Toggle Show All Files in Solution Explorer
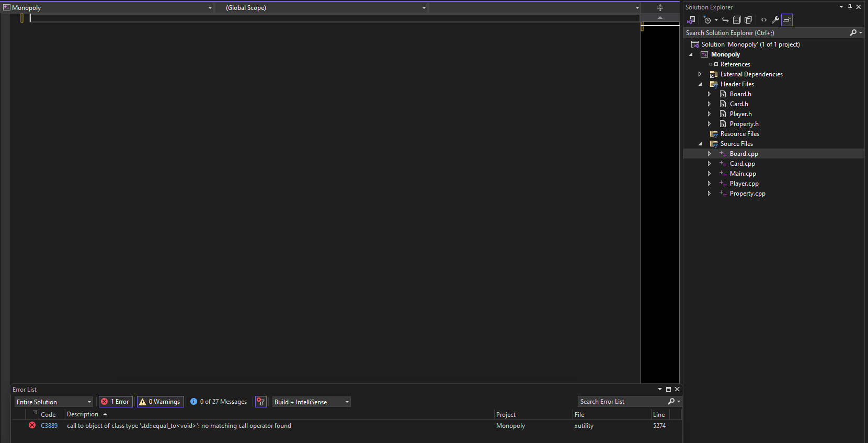868x443 pixels. (x=748, y=20)
